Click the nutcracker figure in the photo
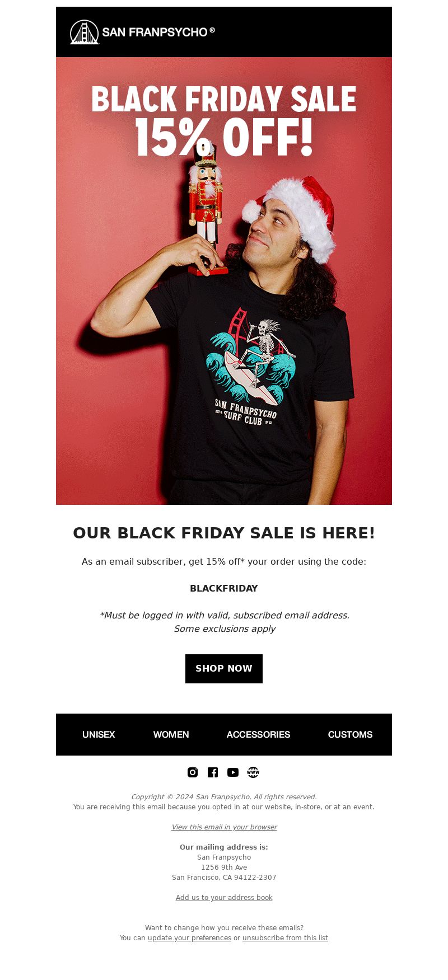 click(206, 207)
